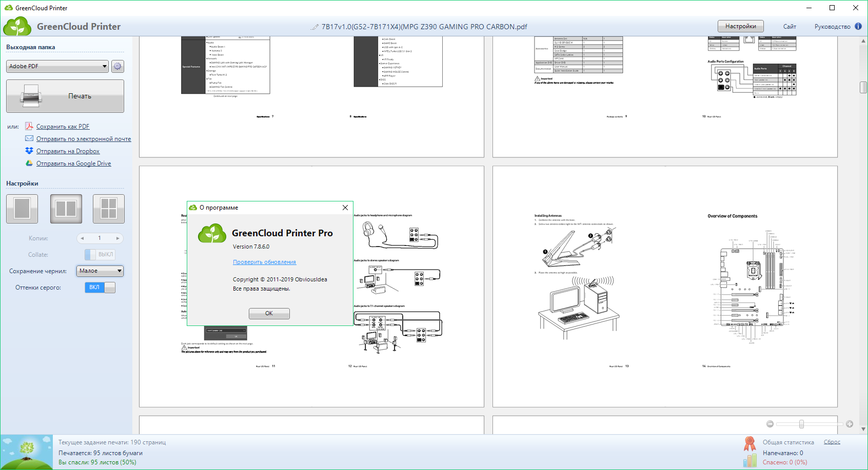Click the vertical scrollbar thumb
The width and height of the screenshot is (868, 470).
863,87
